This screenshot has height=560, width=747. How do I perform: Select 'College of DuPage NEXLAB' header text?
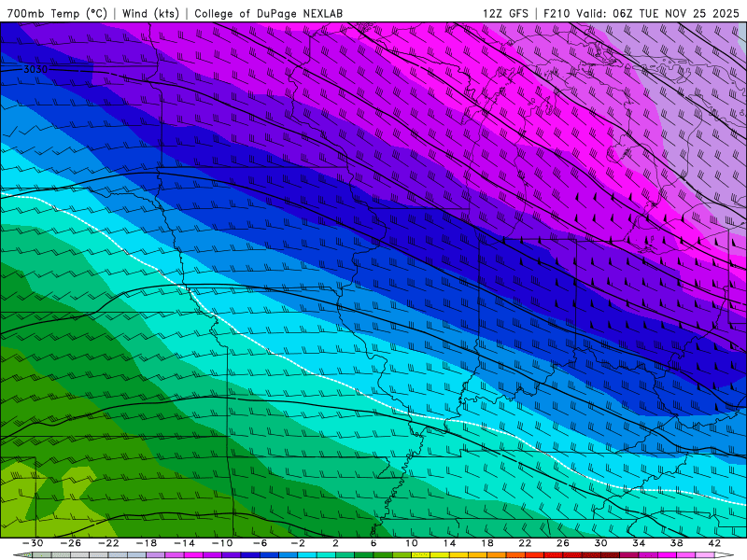[x=268, y=13]
